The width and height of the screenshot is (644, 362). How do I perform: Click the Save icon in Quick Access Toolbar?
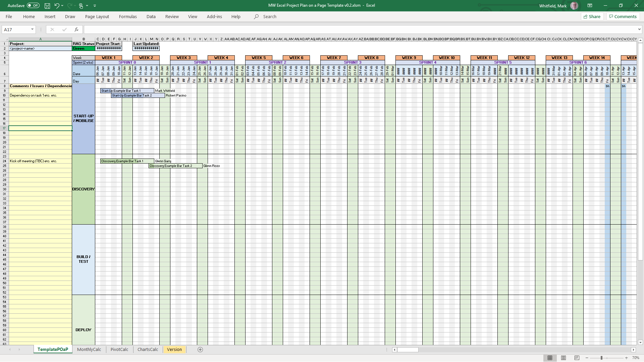47,5
